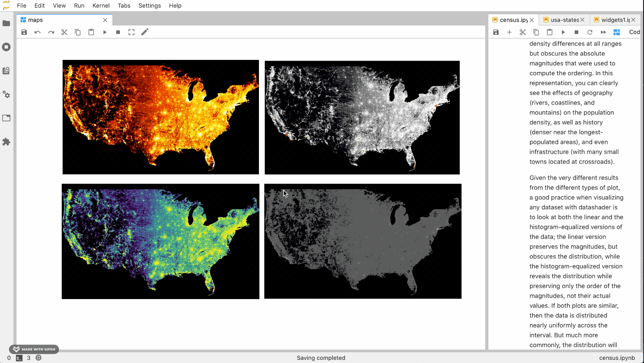Open the Edit menu

tap(39, 6)
